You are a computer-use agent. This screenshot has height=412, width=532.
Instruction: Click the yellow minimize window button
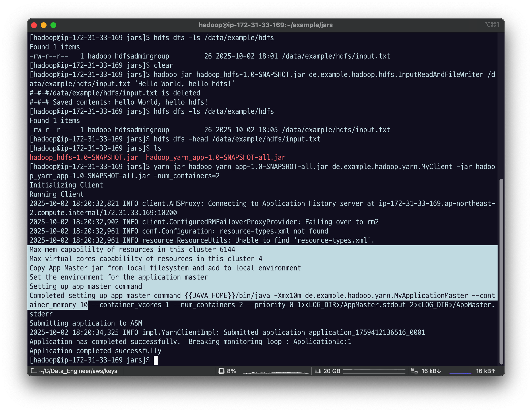click(x=44, y=25)
